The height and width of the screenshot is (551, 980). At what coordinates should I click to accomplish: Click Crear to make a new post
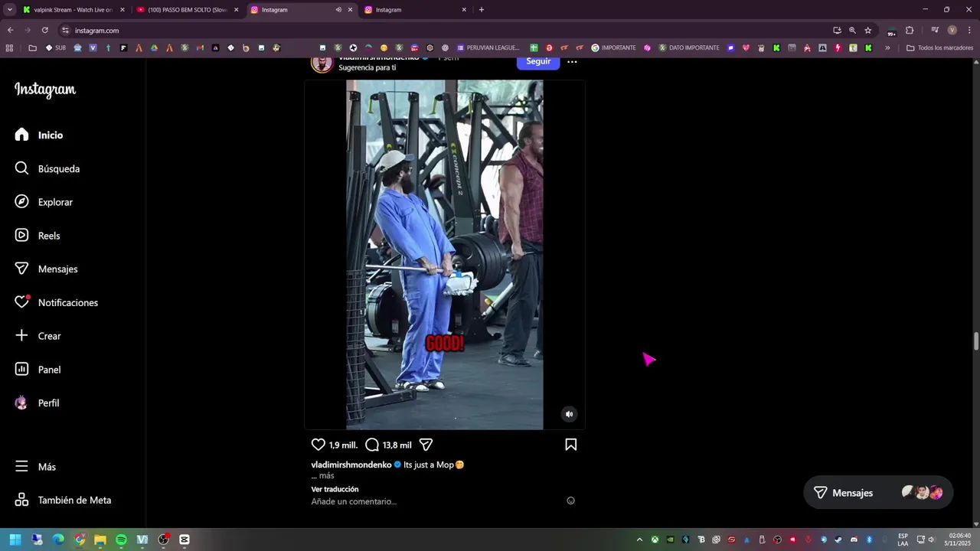(x=38, y=336)
